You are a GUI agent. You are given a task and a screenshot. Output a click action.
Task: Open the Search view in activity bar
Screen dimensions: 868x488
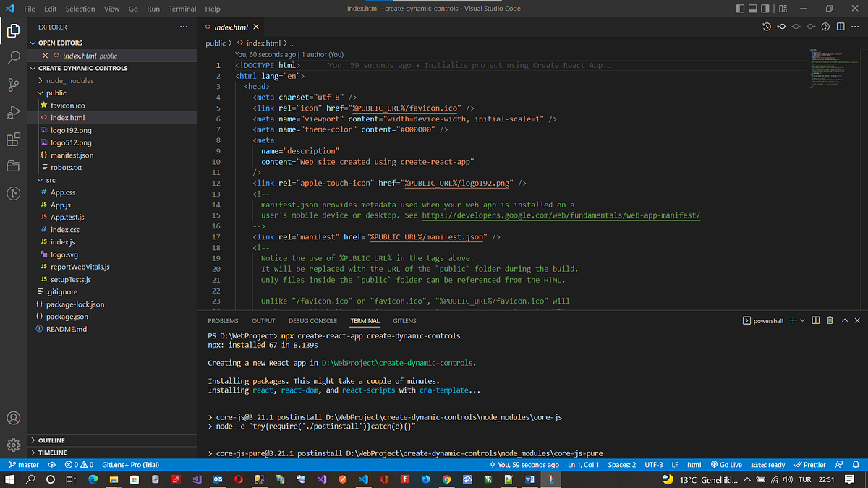click(x=13, y=58)
